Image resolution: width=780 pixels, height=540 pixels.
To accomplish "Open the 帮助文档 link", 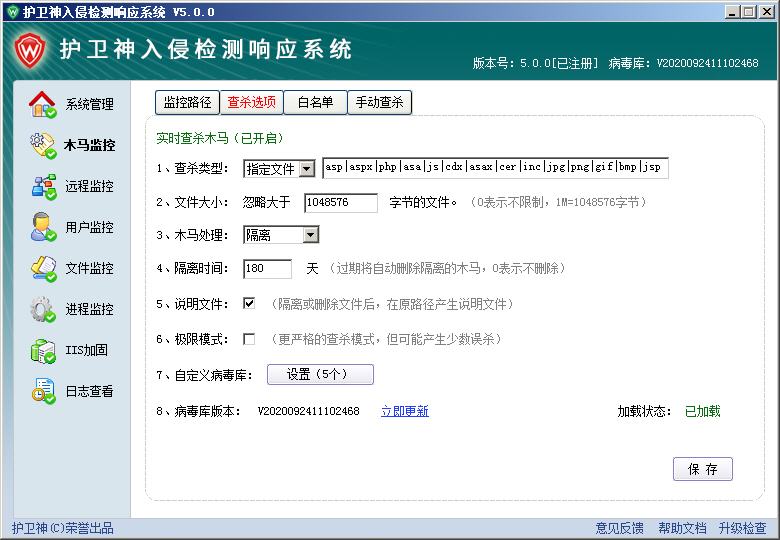I will tap(682, 528).
